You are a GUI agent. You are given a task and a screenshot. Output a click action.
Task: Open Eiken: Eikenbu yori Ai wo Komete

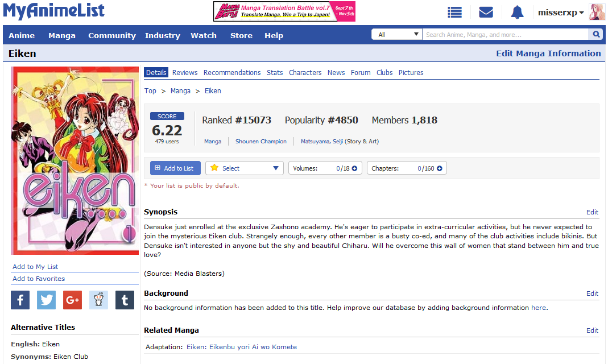click(242, 347)
